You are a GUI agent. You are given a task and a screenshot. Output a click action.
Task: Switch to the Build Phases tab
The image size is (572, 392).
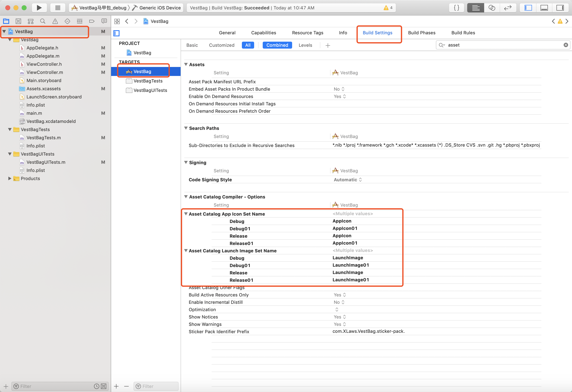[x=422, y=33]
